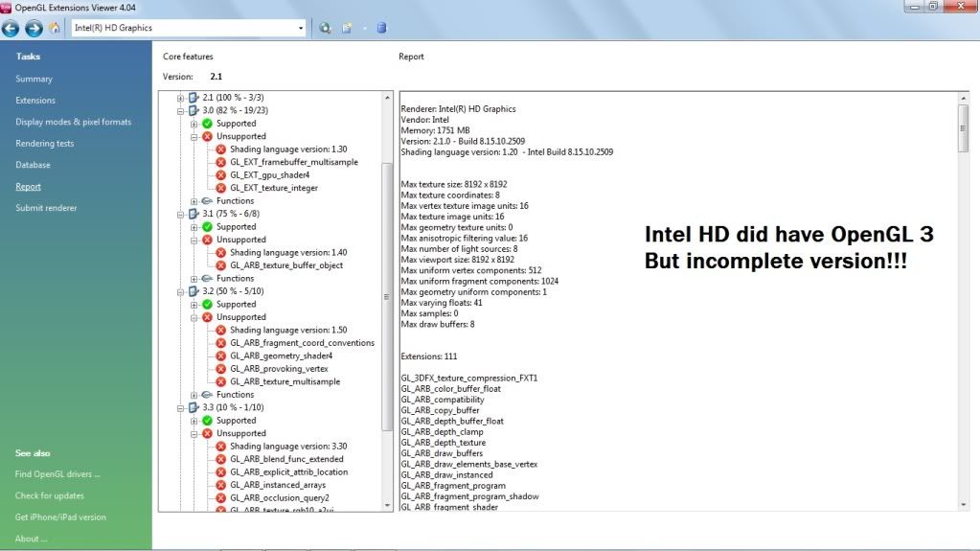The image size is (980, 551).
Task: Click red icon beside GL_ARB_geometry_shader4
Action: point(220,356)
